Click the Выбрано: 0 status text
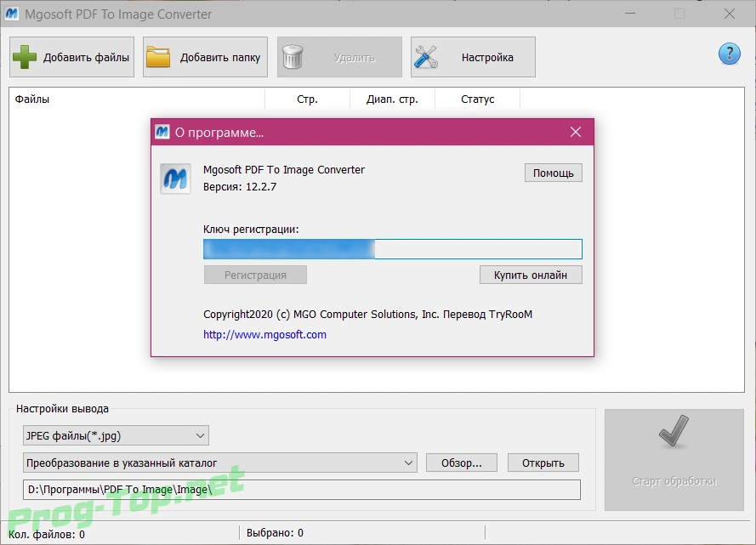This screenshot has height=545, width=756. click(x=275, y=533)
